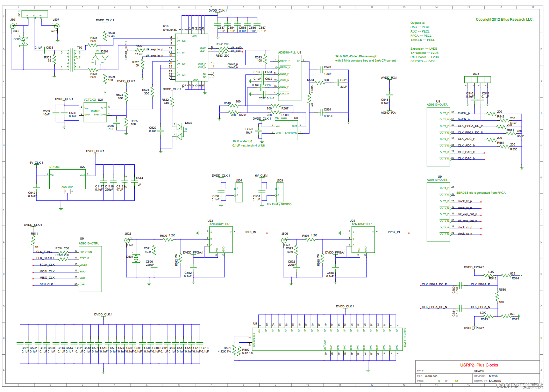The height and width of the screenshot is (392, 549).
Task: Select the CLK_DAC_P net label
Action: click(x=466, y=152)
